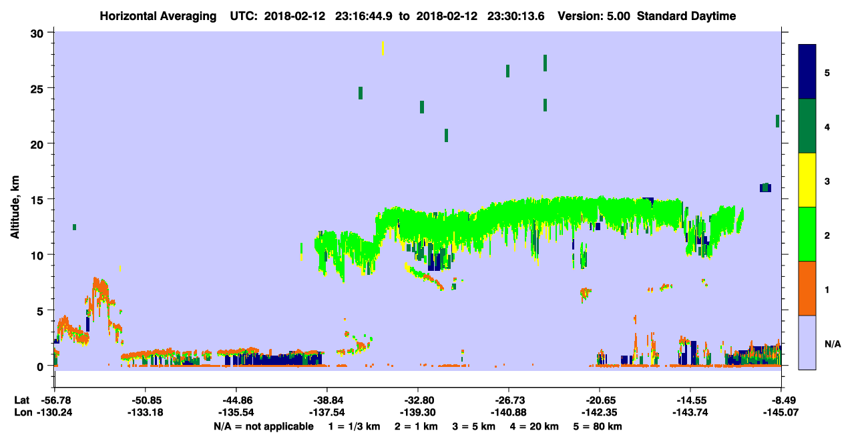Click the yellow feature near 29 km altitude
The width and height of the screenshot is (868, 445).
pos(383,48)
